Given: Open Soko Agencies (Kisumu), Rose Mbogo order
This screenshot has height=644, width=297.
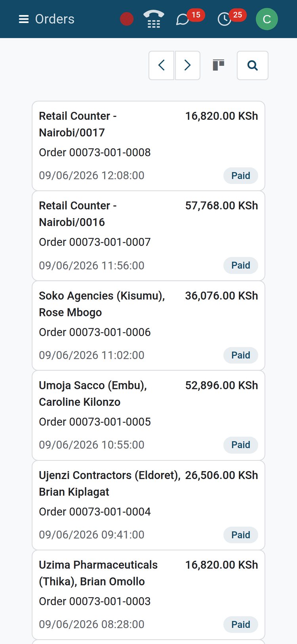Looking at the screenshot, I should pos(148,326).
